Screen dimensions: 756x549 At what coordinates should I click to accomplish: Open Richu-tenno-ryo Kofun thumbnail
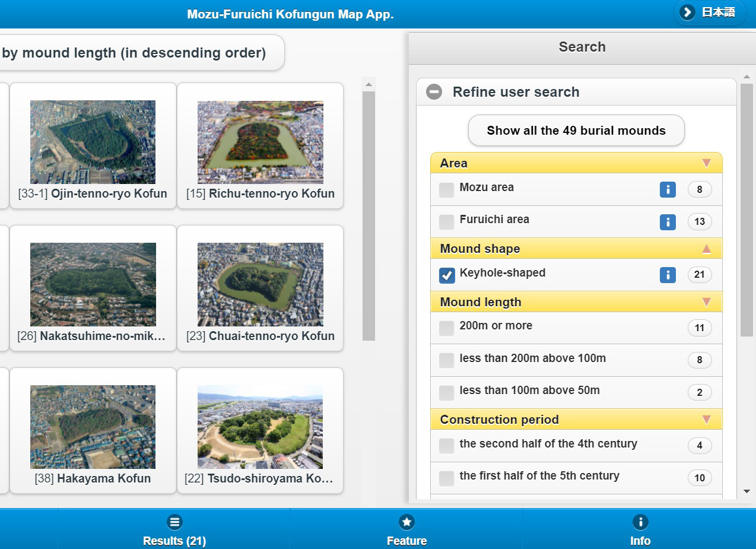(261, 142)
